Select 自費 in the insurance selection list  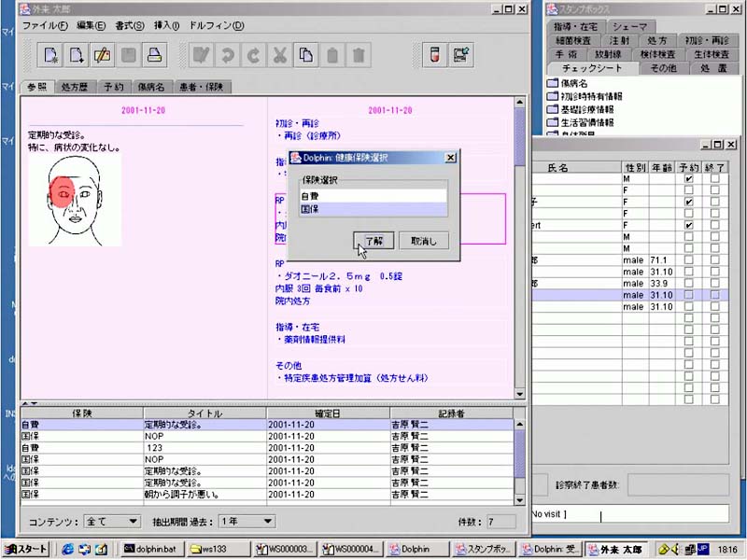(x=373, y=197)
